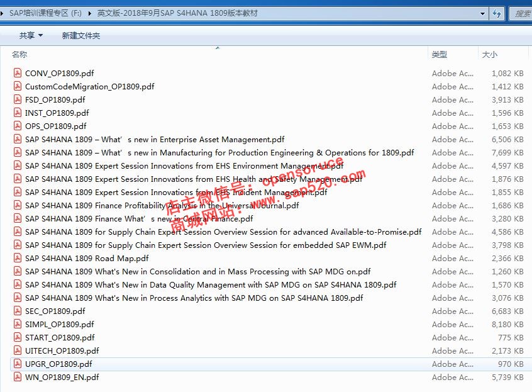Select the embedded SAP EWM.pdf file name

pos(206,245)
